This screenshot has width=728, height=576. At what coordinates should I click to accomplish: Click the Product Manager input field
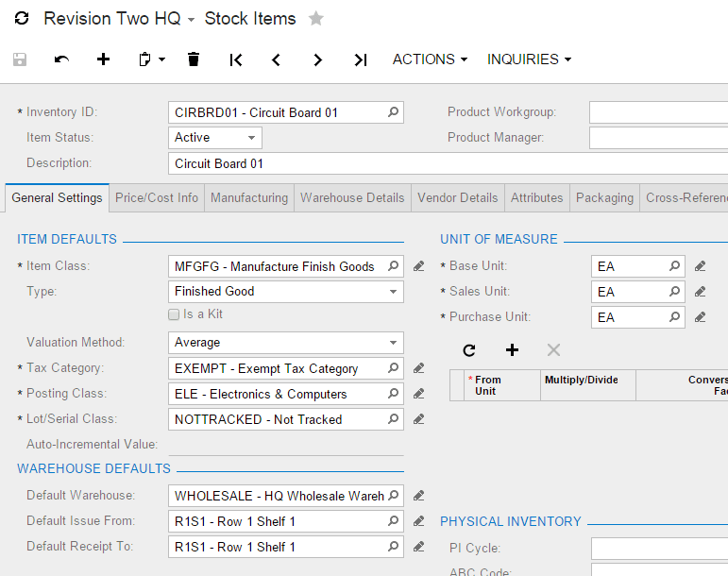tap(659, 138)
